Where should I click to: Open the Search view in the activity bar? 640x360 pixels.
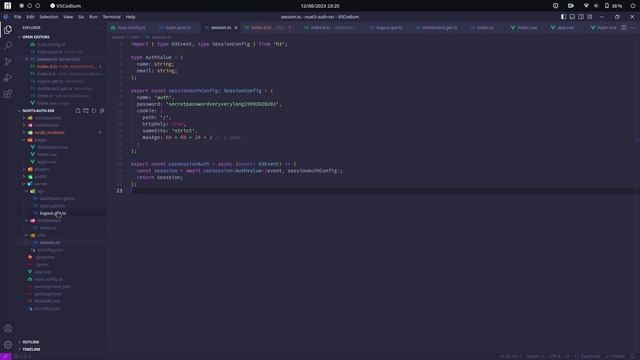pyautogui.click(x=8, y=45)
